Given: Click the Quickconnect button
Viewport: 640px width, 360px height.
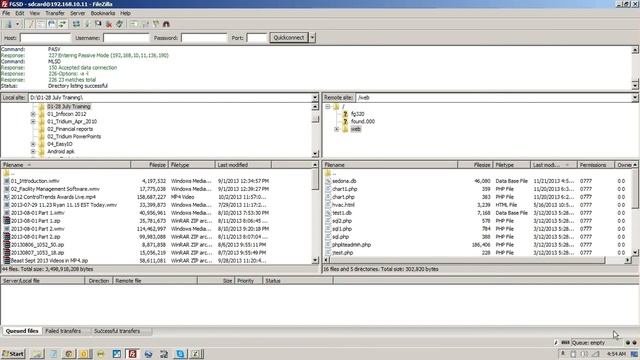Looking at the screenshot, I should 289,38.
